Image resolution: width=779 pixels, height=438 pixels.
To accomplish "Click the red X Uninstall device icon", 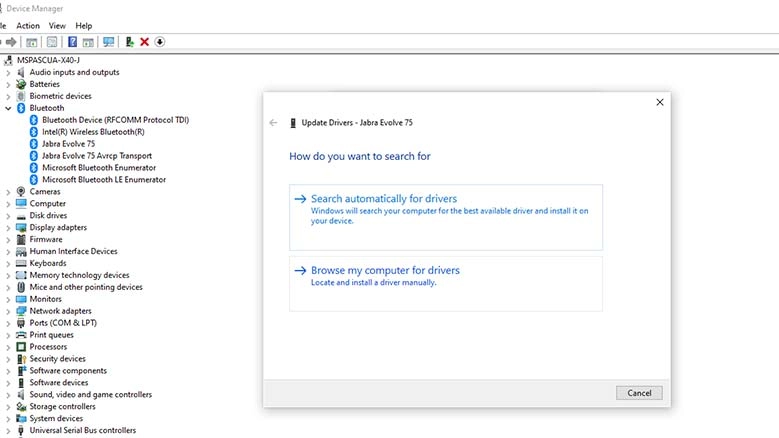I will [x=145, y=42].
